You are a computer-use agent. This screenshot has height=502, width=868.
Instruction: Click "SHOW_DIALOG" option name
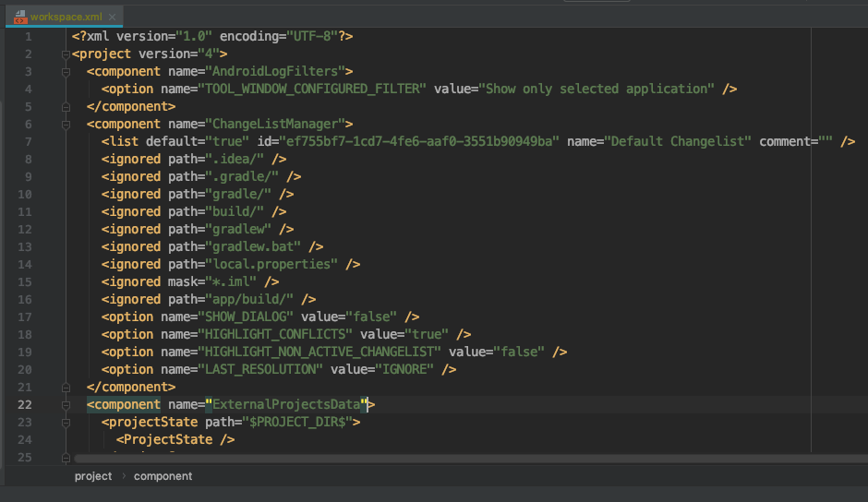point(246,317)
